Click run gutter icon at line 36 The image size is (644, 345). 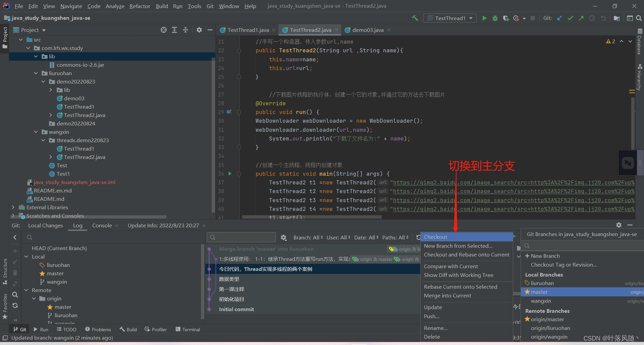coord(230,174)
